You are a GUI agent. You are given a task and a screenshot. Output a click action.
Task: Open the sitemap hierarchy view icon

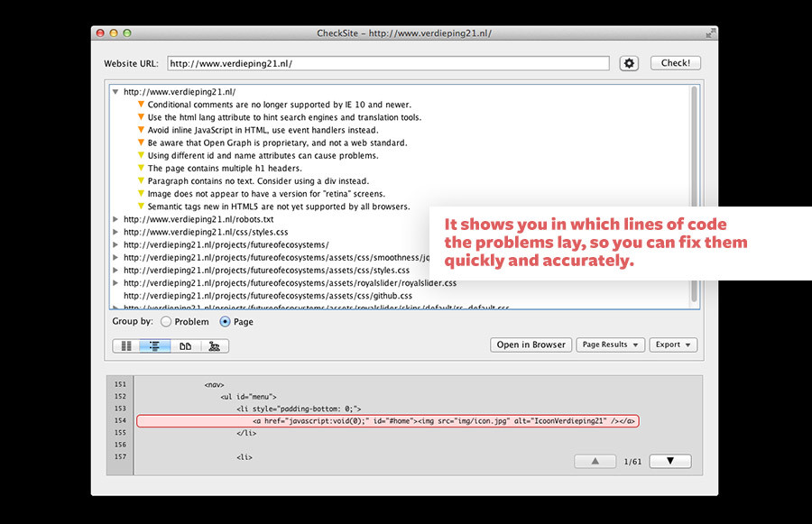pos(215,346)
